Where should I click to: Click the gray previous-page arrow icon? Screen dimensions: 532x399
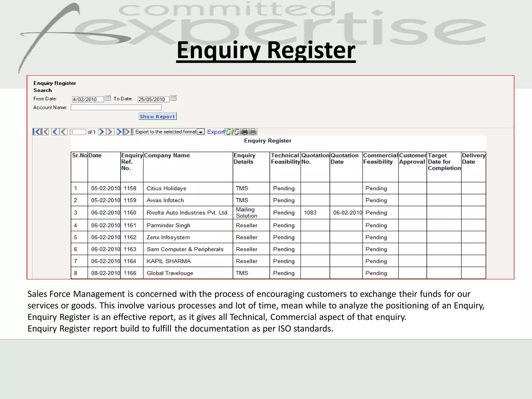pyautogui.click(x=63, y=132)
